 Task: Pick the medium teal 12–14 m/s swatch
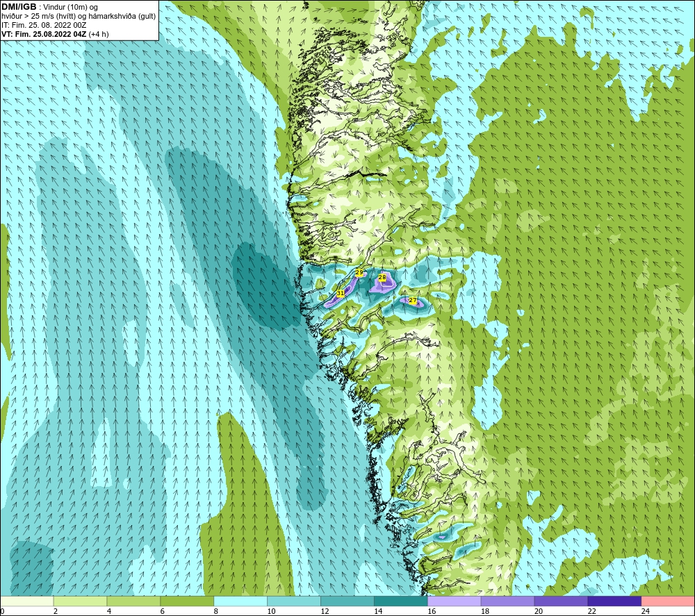pyautogui.click(x=347, y=601)
